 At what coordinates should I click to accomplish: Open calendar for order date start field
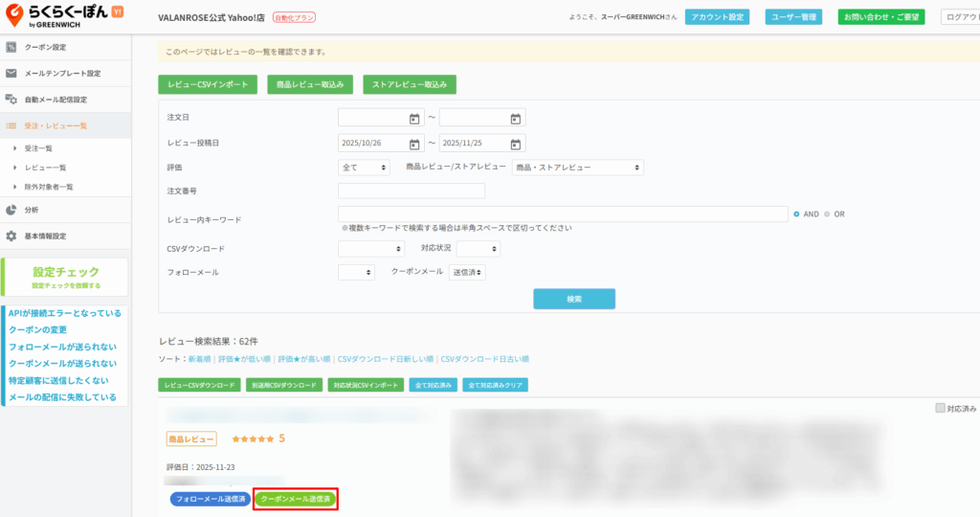tap(414, 119)
